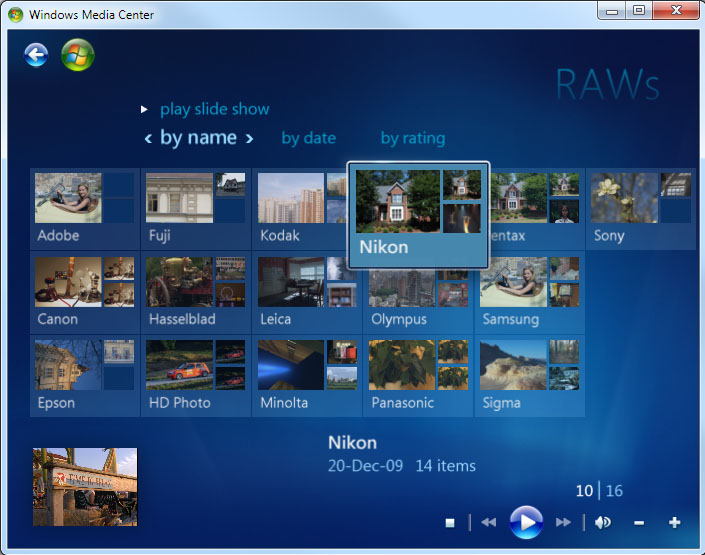Select the by name sort option
705x555 pixels.
tap(198, 138)
